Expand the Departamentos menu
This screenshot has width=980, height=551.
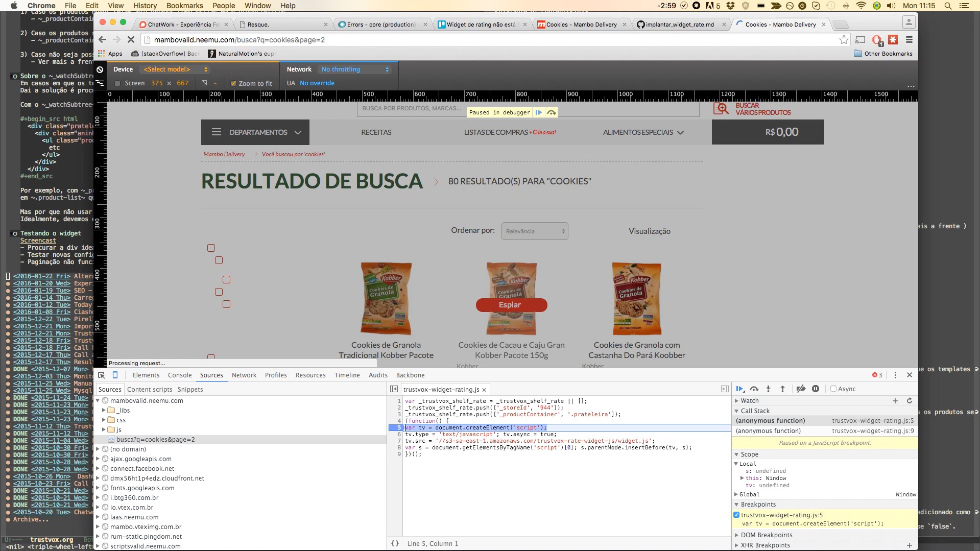(255, 132)
